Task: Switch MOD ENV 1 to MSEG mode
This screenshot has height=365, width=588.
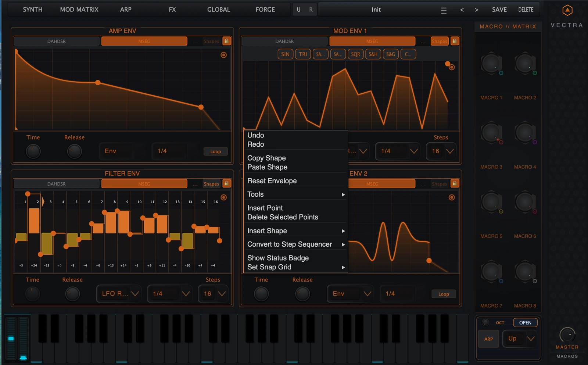Action: [x=372, y=41]
